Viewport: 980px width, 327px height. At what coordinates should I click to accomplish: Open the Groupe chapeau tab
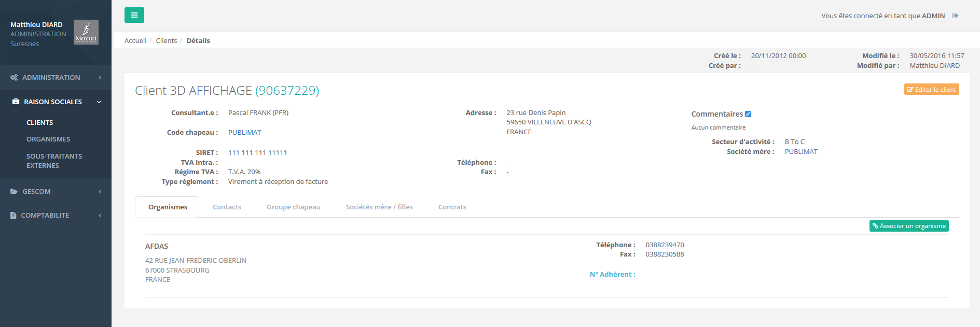click(x=293, y=207)
